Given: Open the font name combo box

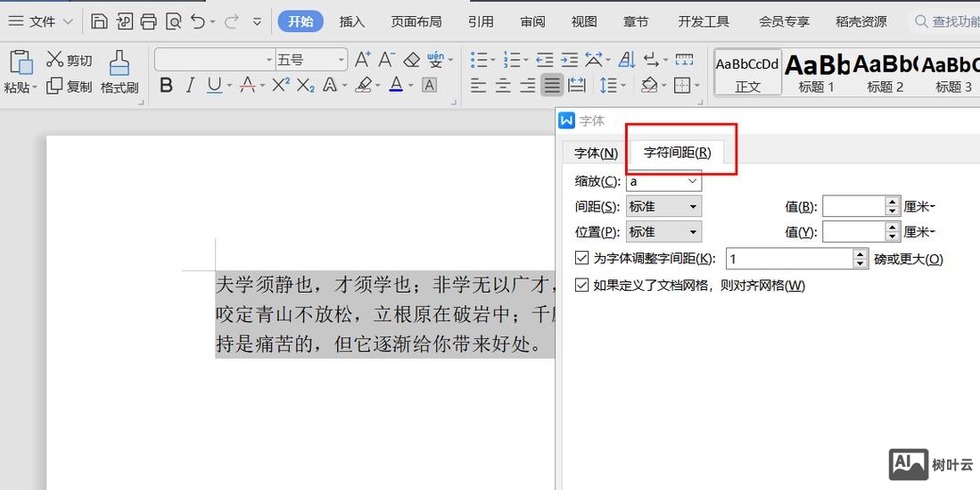Looking at the screenshot, I should click(214, 60).
